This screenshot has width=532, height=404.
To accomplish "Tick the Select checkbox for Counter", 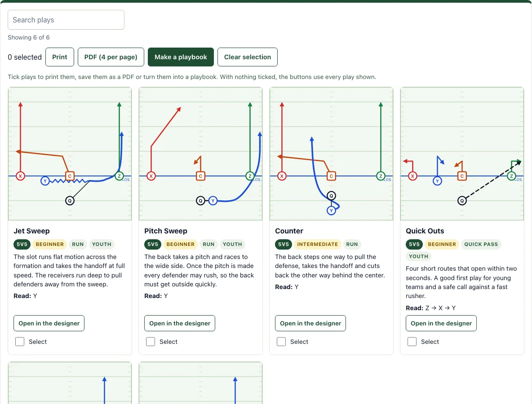I will [281, 342].
